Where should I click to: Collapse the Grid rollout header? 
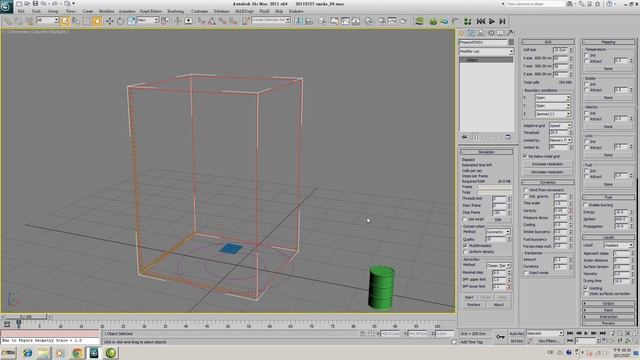point(547,42)
